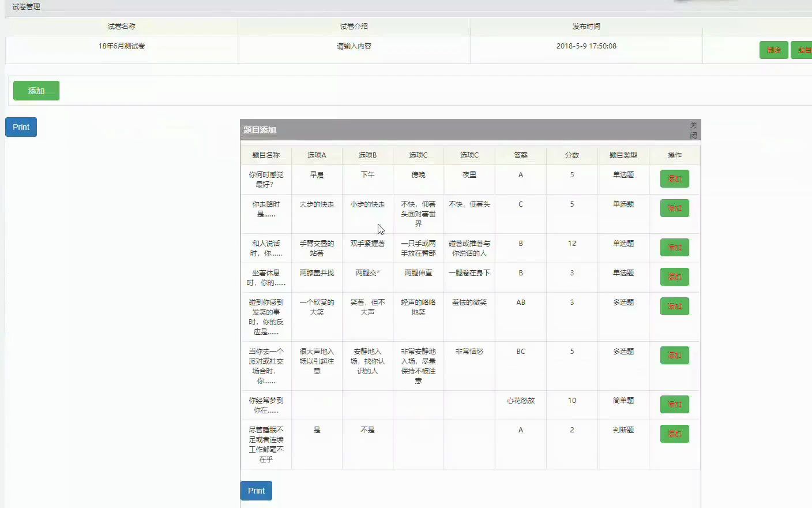The width and height of the screenshot is (812, 508).
Task: Click the score value 10
Action: pyautogui.click(x=572, y=401)
